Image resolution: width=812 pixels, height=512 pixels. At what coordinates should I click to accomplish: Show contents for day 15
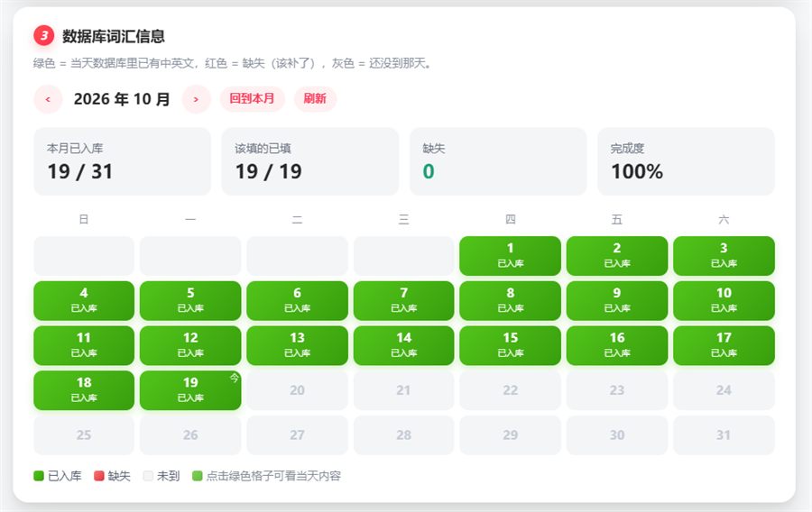[510, 345]
